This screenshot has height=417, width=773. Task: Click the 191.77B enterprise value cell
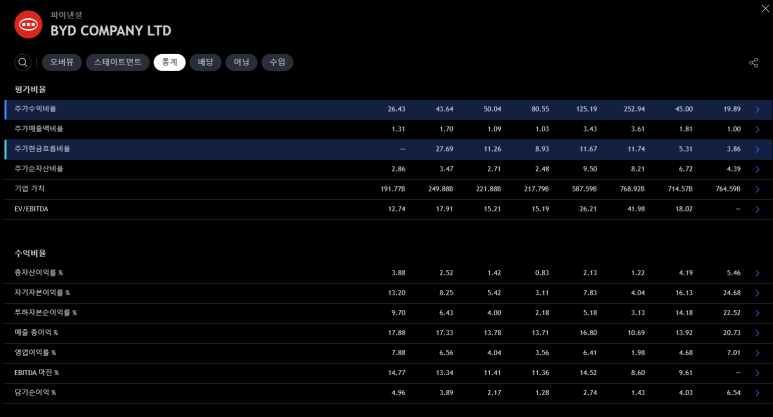393,189
